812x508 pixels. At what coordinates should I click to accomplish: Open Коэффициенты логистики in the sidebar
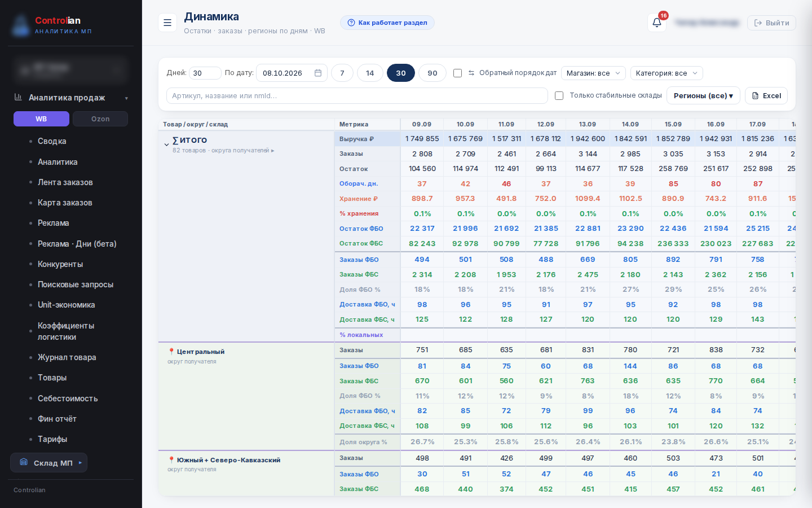tap(66, 331)
